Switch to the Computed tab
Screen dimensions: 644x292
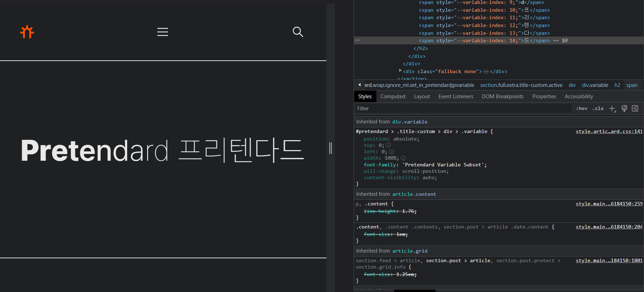tap(393, 97)
